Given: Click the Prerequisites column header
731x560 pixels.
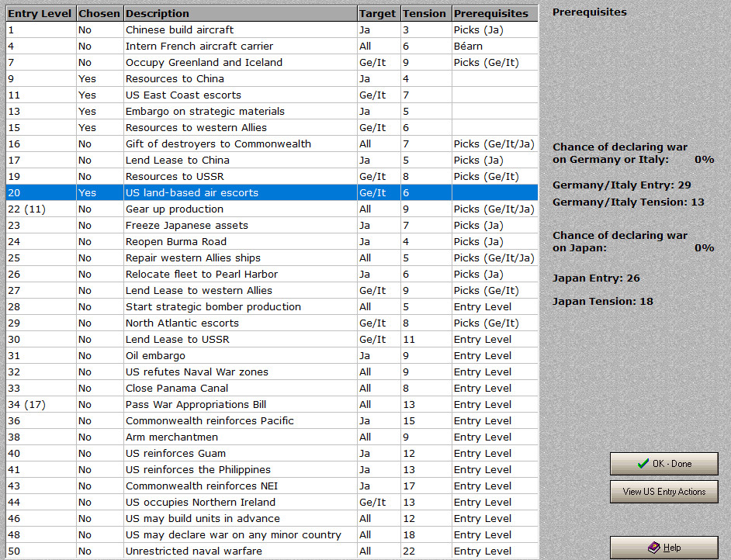Looking at the screenshot, I should click(494, 13).
